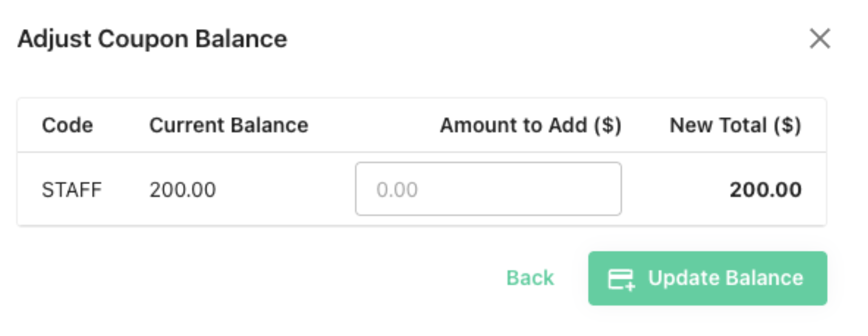Image resolution: width=868 pixels, height=336 pixels.
Task: Close the Adjust Coupon Balance dialog
Action: [x=820, y=38]
